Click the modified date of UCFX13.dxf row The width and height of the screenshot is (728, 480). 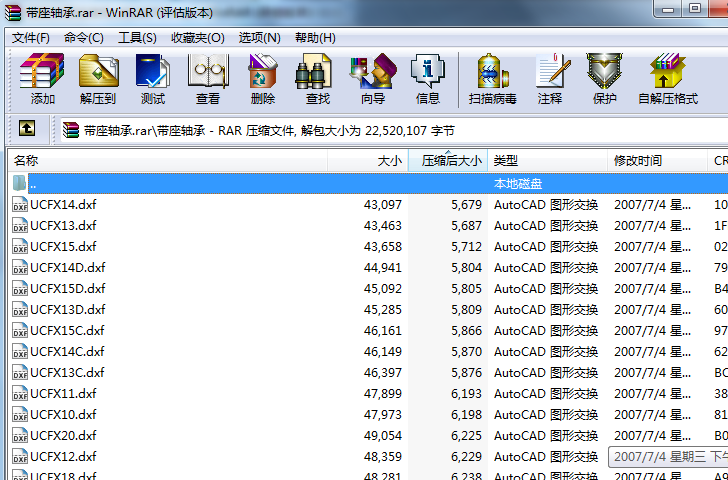(652, 225)
